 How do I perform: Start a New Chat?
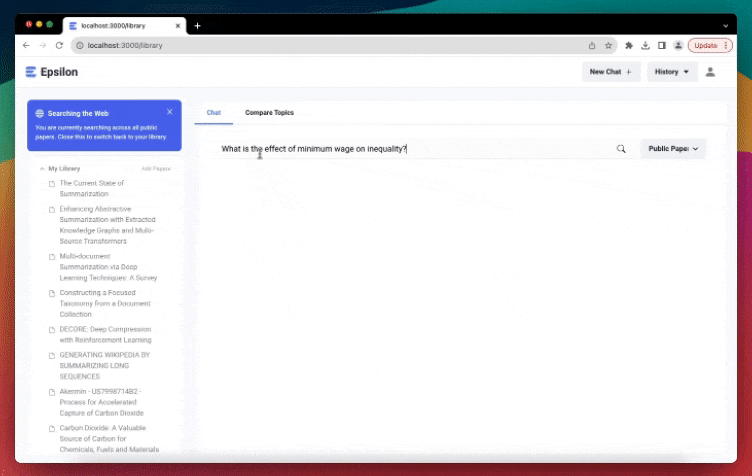click(x=610, y=72)
